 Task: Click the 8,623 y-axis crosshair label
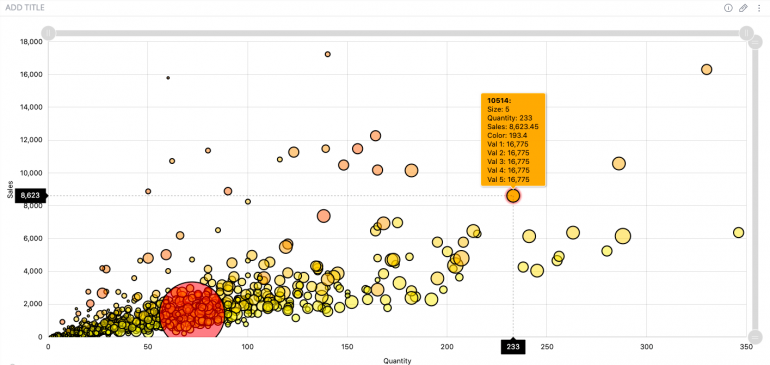tap(30, 196)
